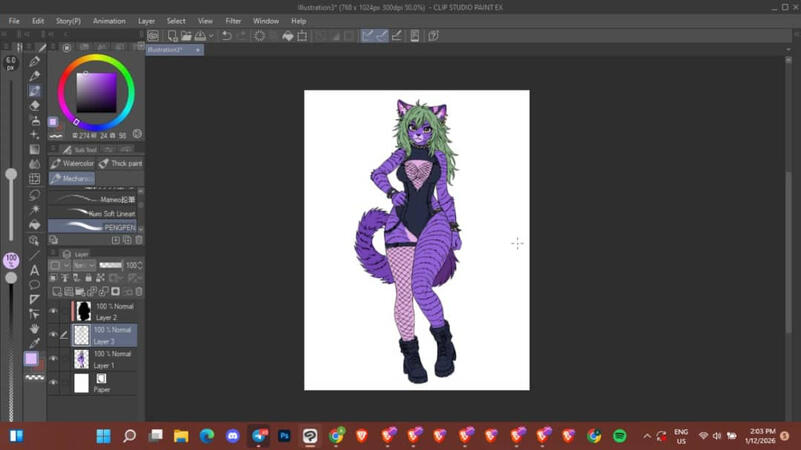Select the Pencil tool below the Pen
This screenshot has height=450, width=801.
[x=34, y=76]
